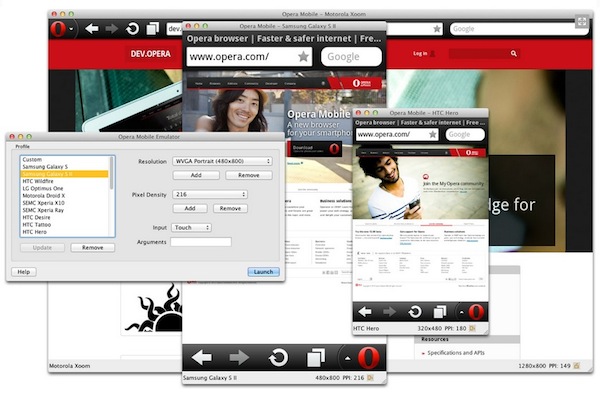This screenshot has width=600, height=393.
Task: Go back in Motorola Xoom browser toolbar
Action: tap(92, 29)
